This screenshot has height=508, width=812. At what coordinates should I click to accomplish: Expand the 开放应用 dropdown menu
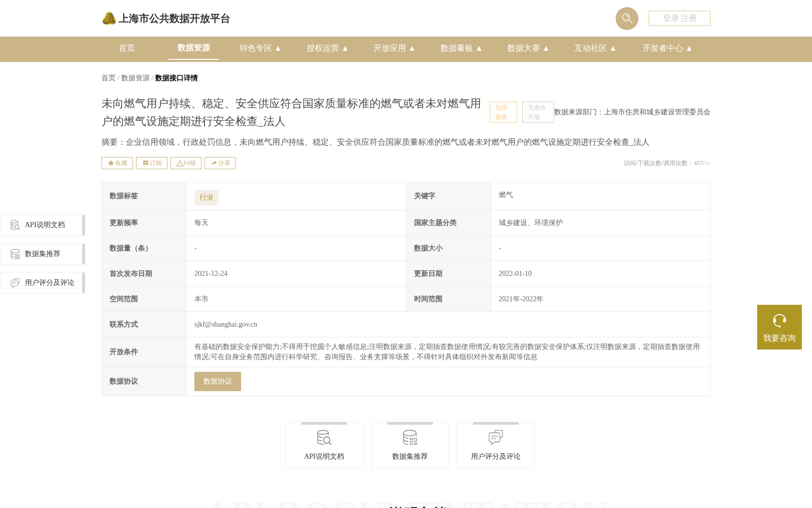click(394, 48)
